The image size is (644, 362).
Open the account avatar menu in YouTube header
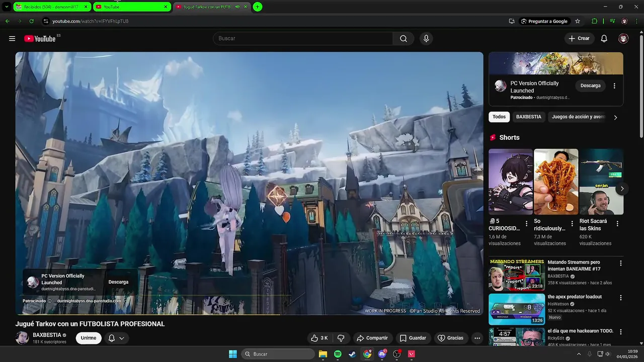(623, 39)
